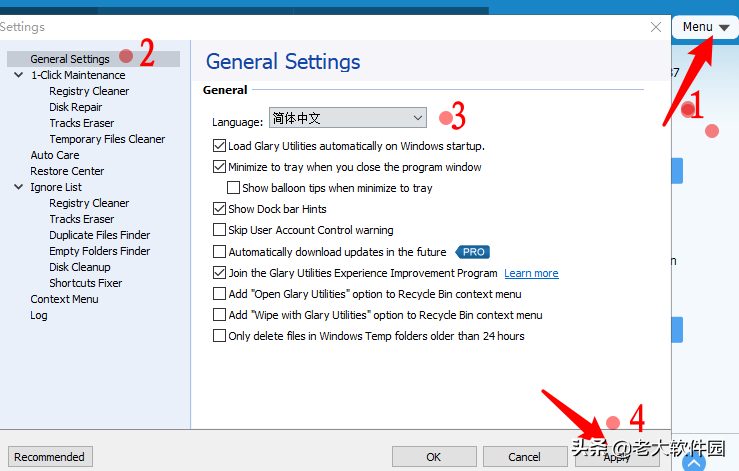
Task: Enable Skip User Account Control warning
Action: point(220,230)
